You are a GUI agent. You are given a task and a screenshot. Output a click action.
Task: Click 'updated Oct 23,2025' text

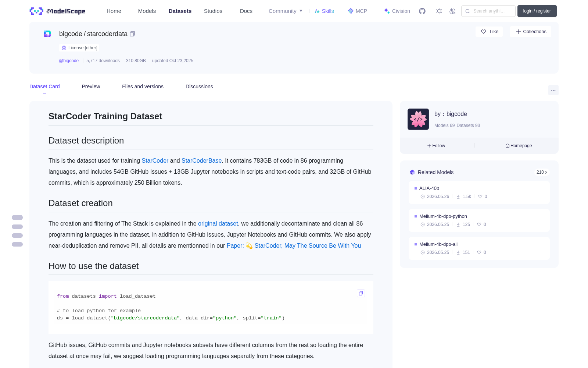tap(173, 61)
